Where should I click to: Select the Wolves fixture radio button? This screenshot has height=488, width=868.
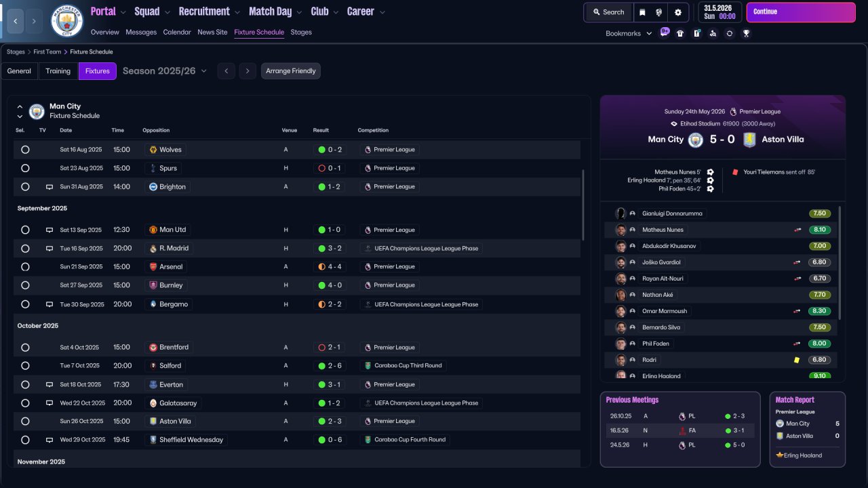pyautogui.click(x=25, y=150)
